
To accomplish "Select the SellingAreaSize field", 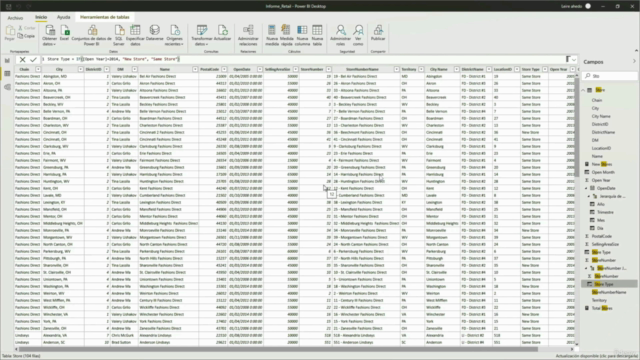I will click(x=605, y=244).
